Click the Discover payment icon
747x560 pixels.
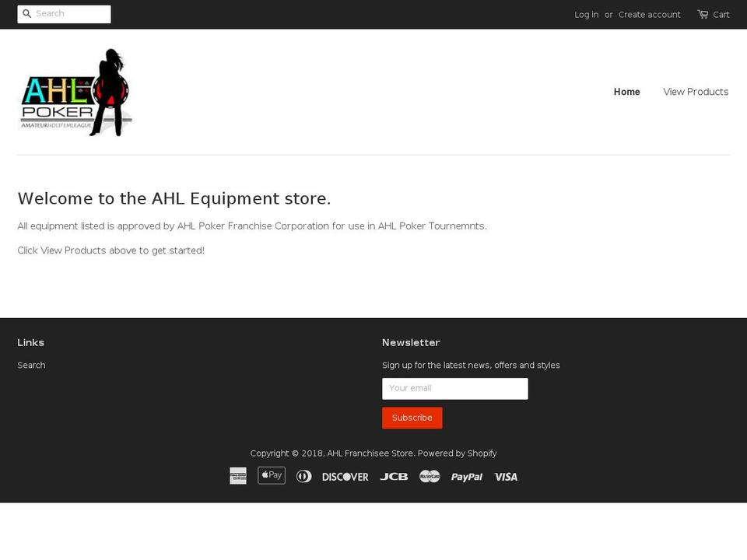[345, 477]
